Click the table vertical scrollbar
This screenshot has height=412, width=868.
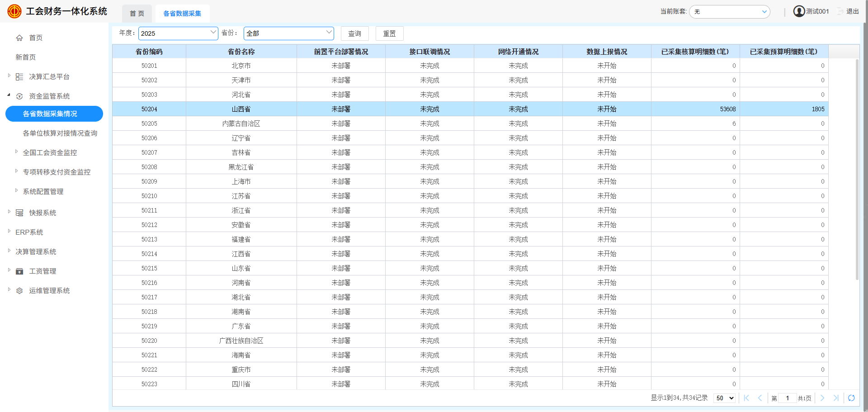coord(857,170)
